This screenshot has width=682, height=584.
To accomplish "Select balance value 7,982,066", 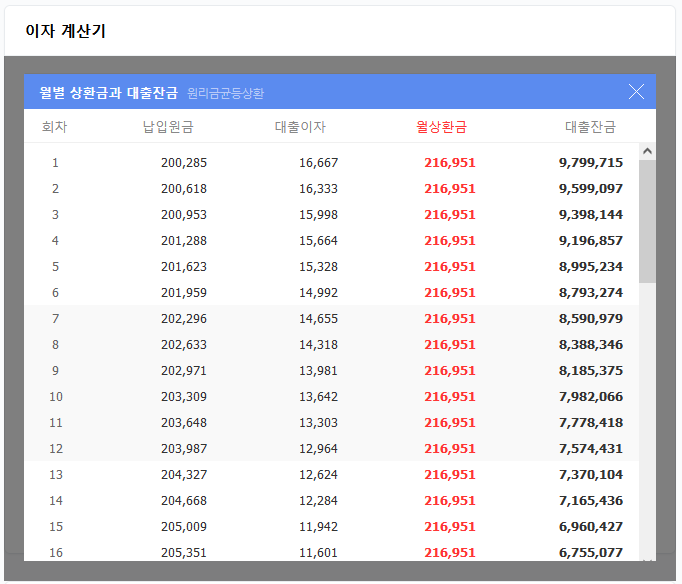I will (x=591, y=397).
